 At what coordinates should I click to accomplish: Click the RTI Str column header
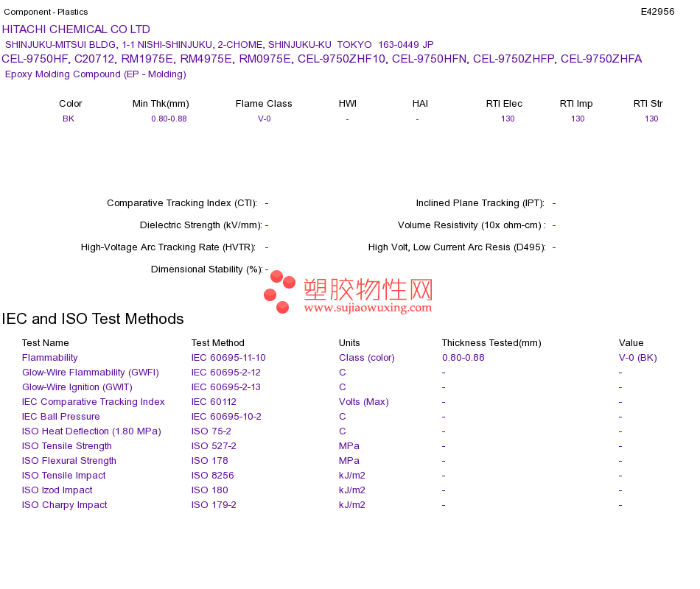pos(648,104)
